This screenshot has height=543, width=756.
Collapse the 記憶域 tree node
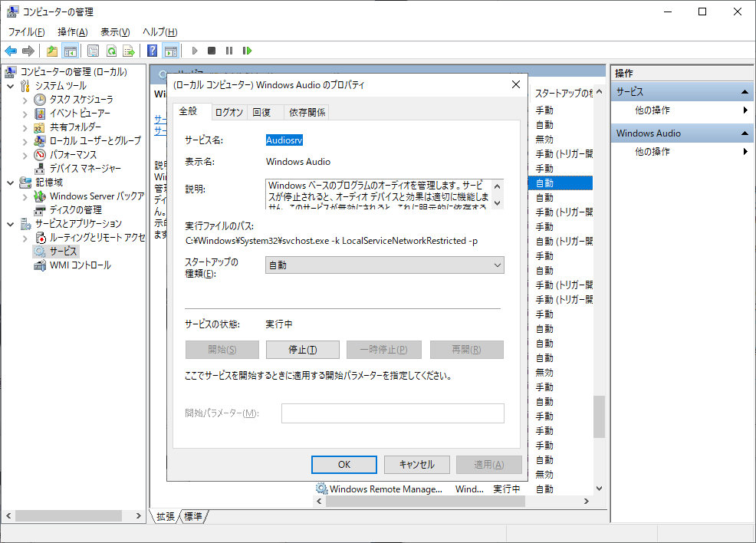[11, 183]
